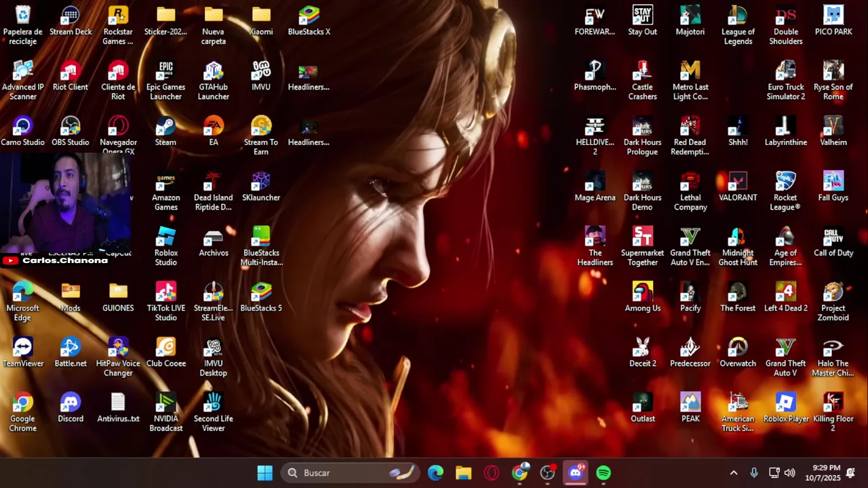The image size is (868, 488).
Task: Open notification bell in the system tray
Action: tap(850, 473)
